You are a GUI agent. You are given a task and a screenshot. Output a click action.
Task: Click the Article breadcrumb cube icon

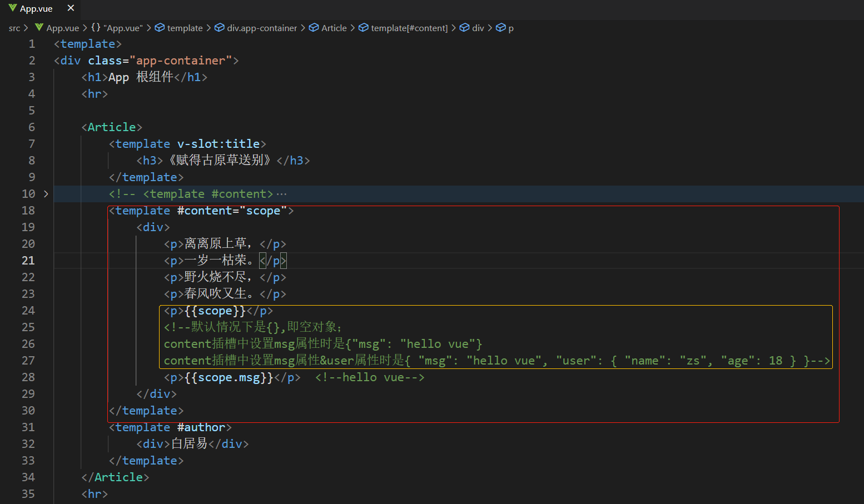[x=314, y=28]
